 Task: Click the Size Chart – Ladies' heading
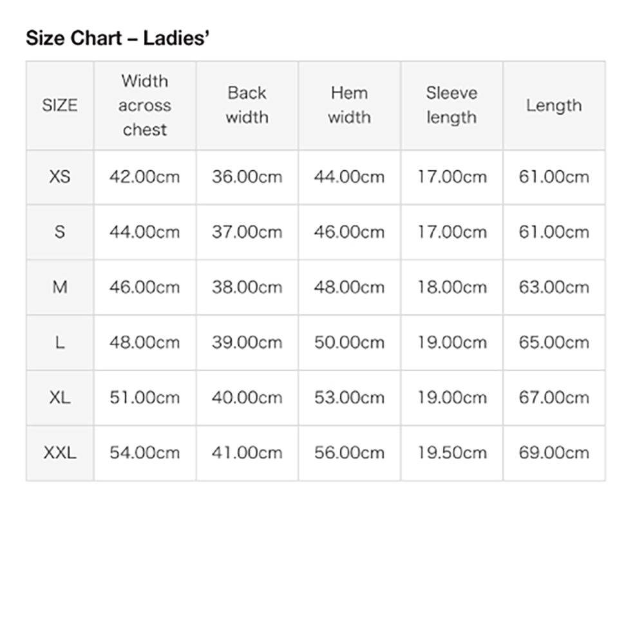[117, 38]
